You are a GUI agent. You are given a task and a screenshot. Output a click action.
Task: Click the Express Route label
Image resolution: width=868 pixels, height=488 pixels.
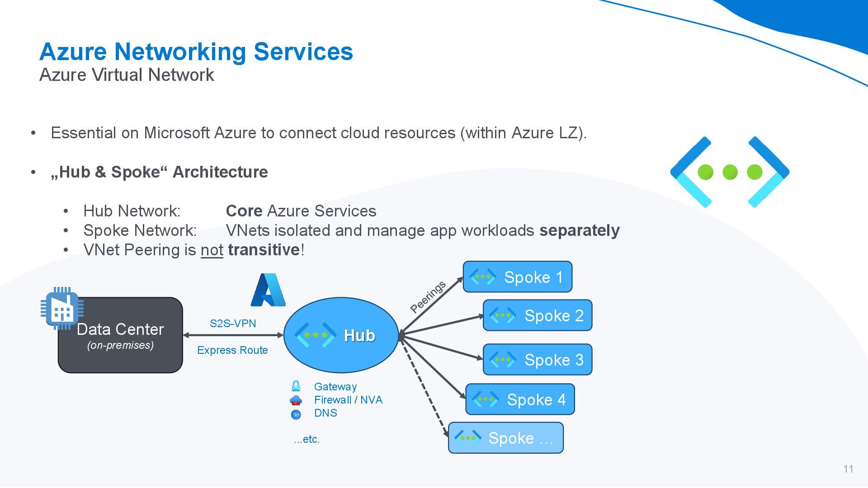coord(232,350)
